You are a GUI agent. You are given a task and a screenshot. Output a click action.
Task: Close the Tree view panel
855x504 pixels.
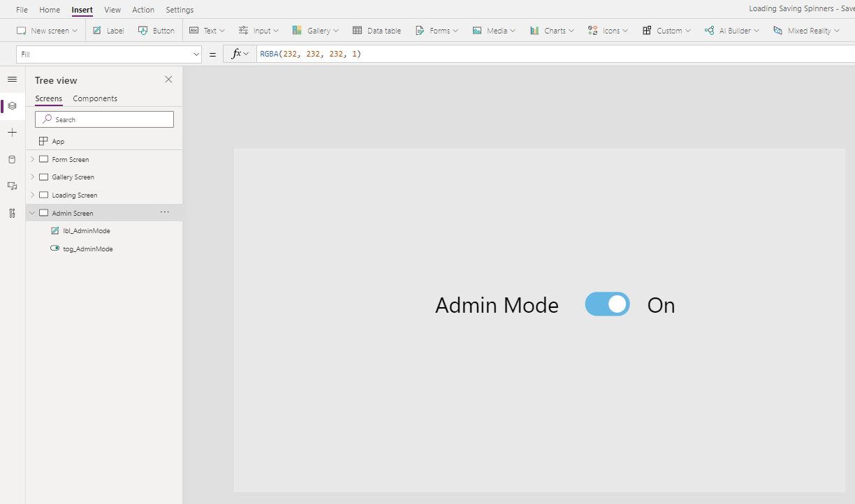168,80
